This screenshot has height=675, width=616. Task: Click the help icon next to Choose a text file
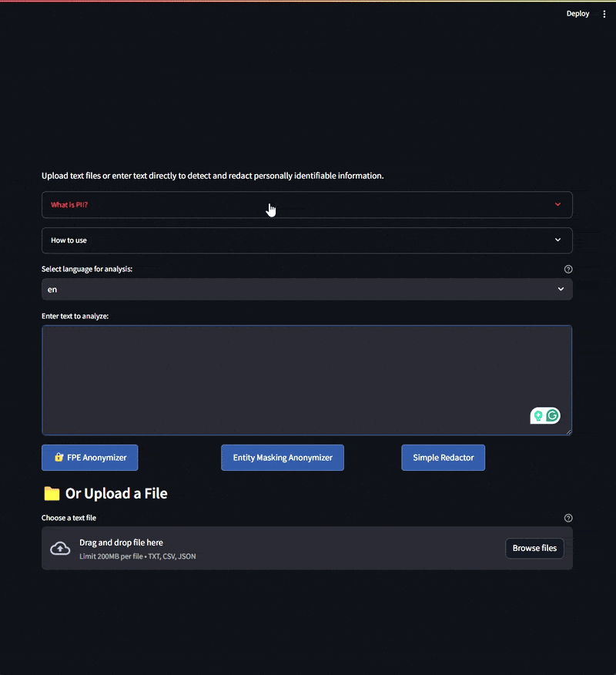click(x=568, y=517)
